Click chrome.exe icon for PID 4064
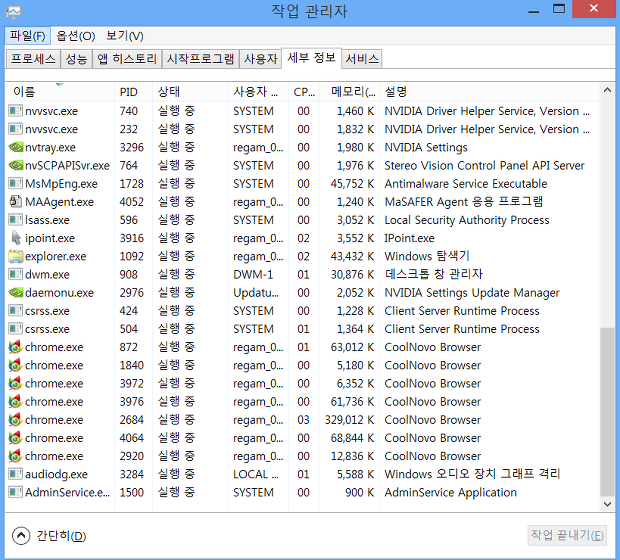 pyautogui.click(x=15, y=438)
